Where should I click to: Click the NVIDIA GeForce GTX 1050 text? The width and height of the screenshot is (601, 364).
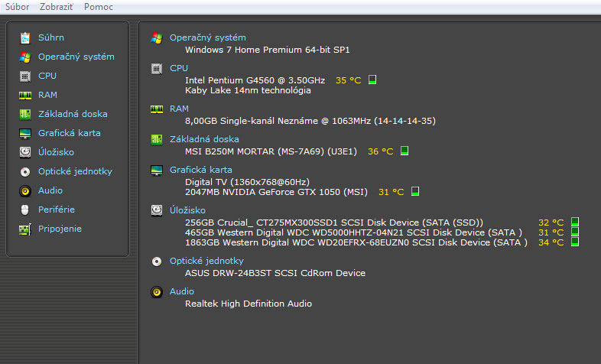276,192
